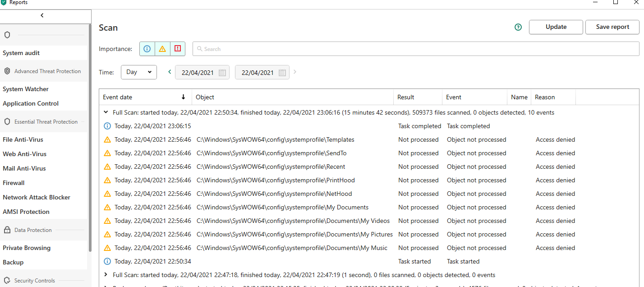Click the Data Protection lock icon
The height and width of the screenshot is (287, 644).
coord(7,230)
